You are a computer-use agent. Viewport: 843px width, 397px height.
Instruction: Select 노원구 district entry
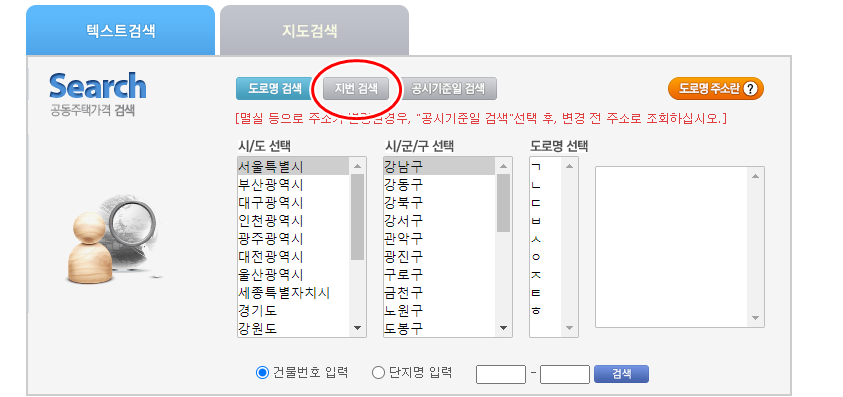pos(440,310)
